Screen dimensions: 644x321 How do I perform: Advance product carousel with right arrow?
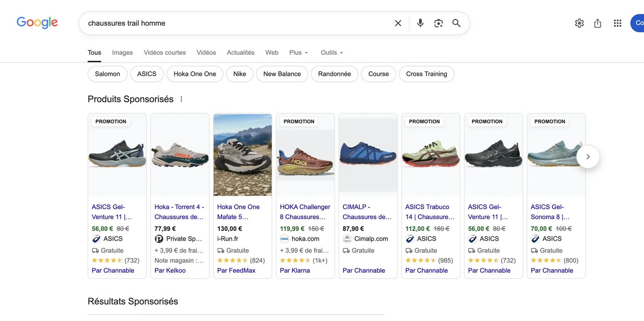pyautogui.click(x=588, y=157)
